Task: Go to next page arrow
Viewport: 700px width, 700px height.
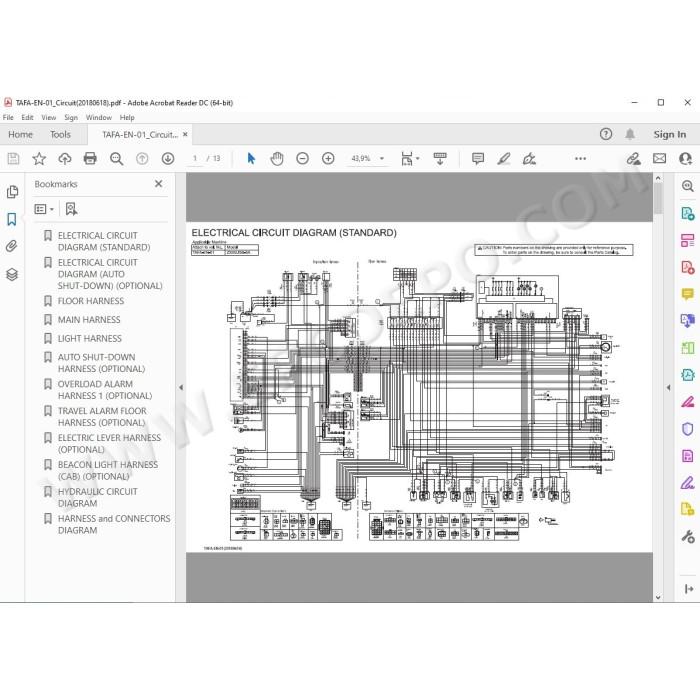Action: tap(168, 158)
